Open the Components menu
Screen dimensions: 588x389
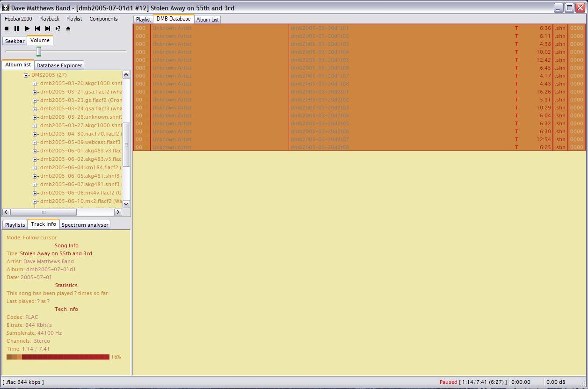point(103,19)
